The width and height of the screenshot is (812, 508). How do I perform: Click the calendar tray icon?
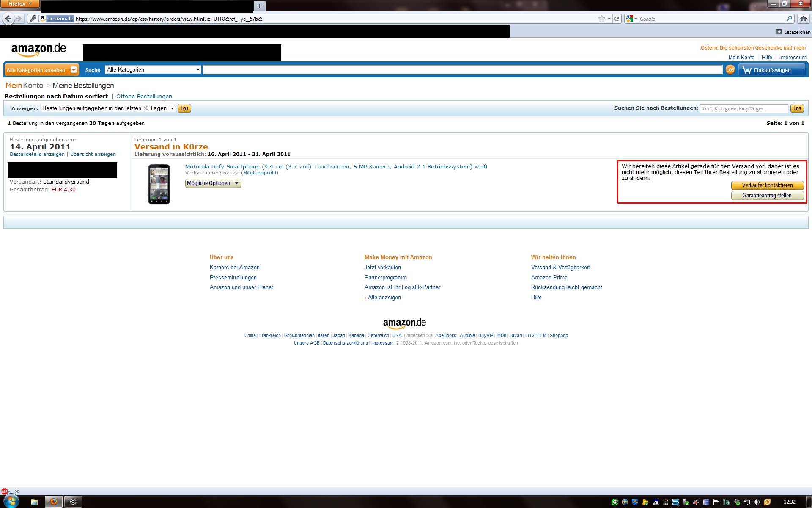click(x=666, y=502)
